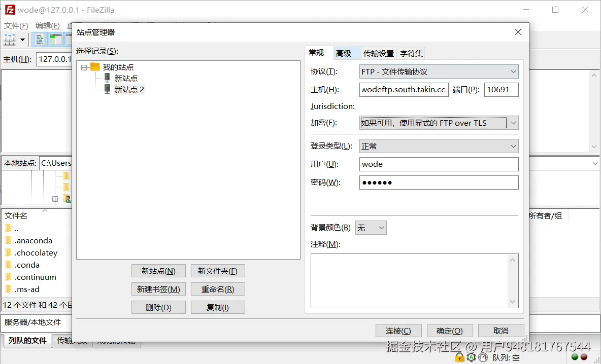Select 新站点 in the site tree
601x364 pixels.
pyautogui.click(x=126, y=78)
